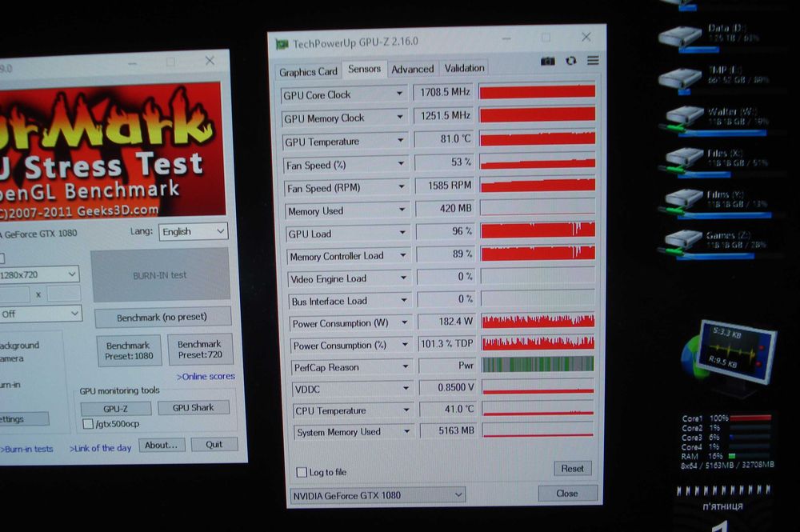Click the GPU-Z title bar app icon
Viewport: 800px width, 532px height.
282,44
